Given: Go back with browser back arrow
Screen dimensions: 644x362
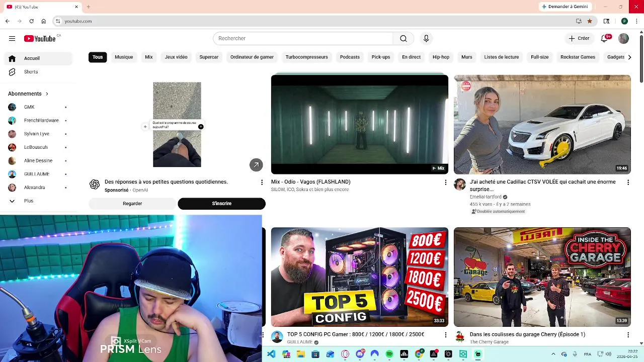Looking at the screenshot, I should (8, 21).
